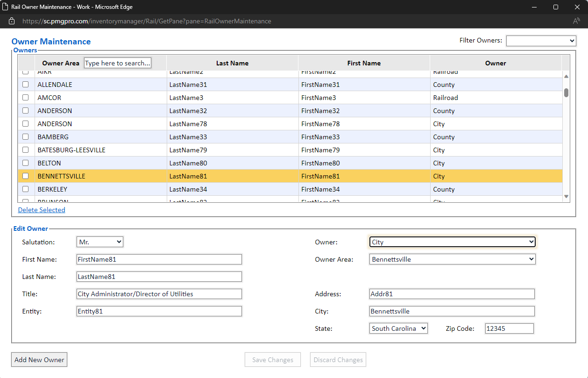The height and width of the screenshot is (378, 588).
Task: Click the Entity field containing Entity81
Action: pyautogui.click(x=159, y=311)
